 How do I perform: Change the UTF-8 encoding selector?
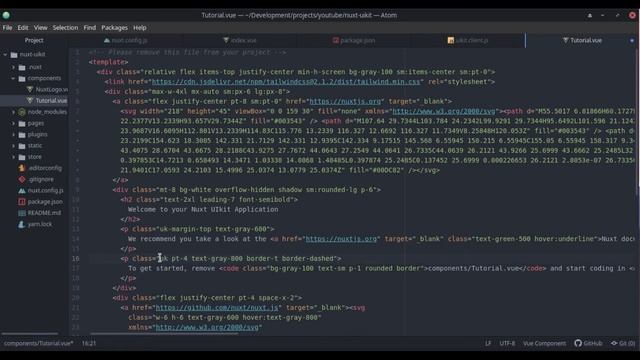tap(507, 343)
